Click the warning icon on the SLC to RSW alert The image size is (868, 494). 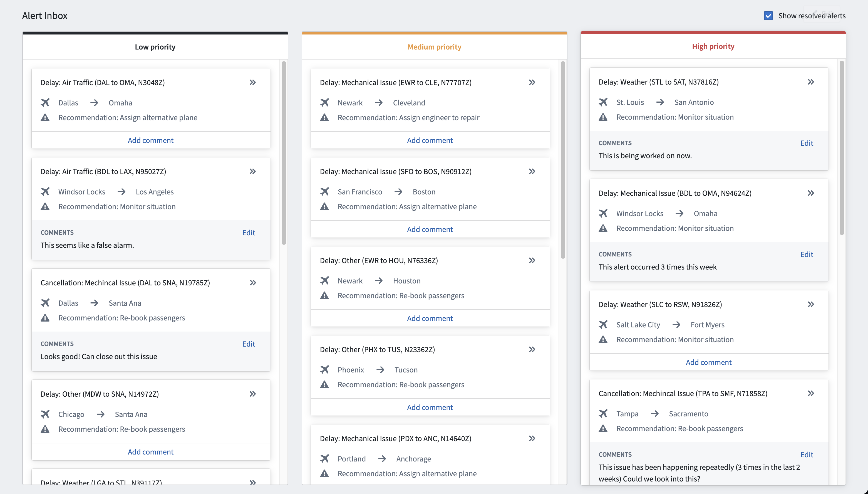tap(603, 339)
